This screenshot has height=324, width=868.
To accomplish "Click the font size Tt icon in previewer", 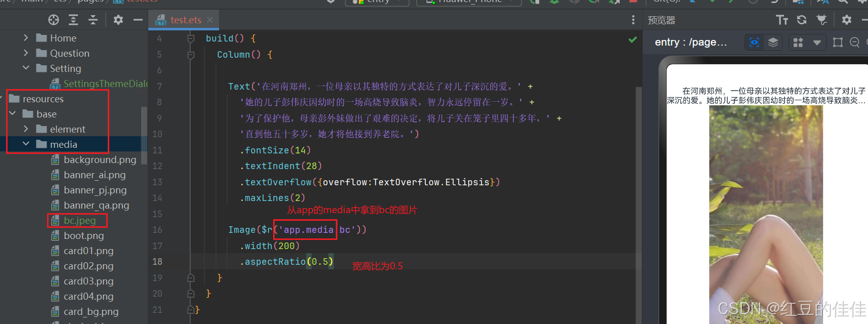I will (782, 20).
